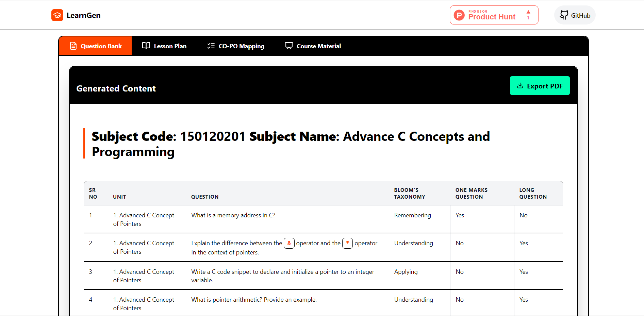Click the * operator code badge

347,243
